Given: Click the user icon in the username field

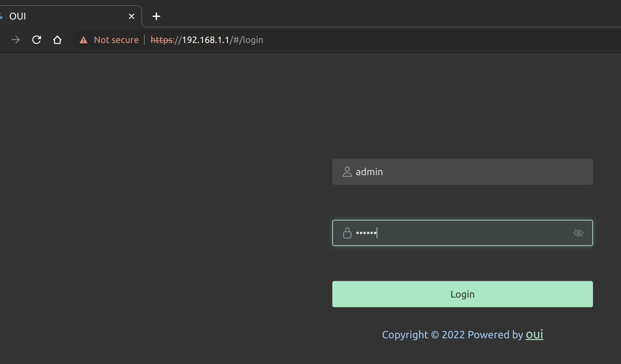Looking at the screenshot, I should (x=347, y=172).
